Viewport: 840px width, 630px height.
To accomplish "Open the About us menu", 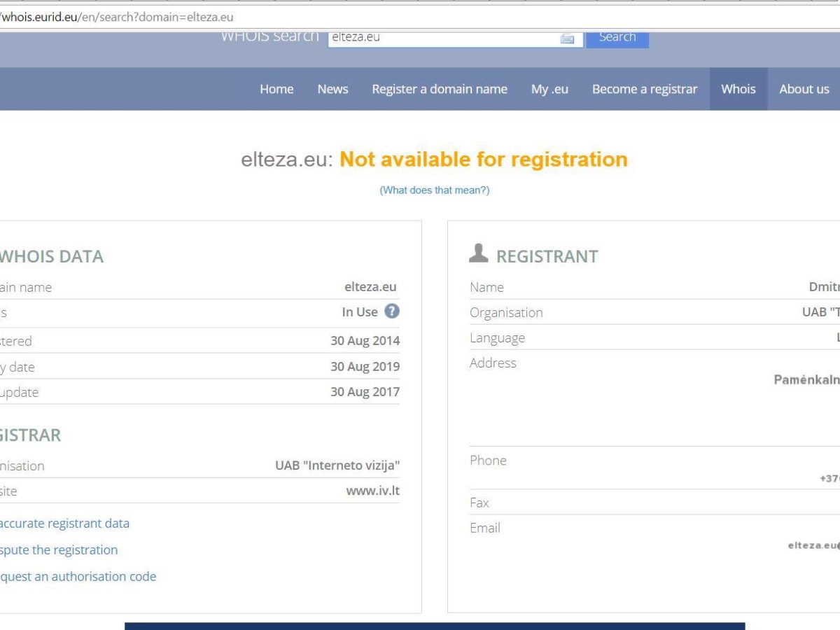I will 804,89.
